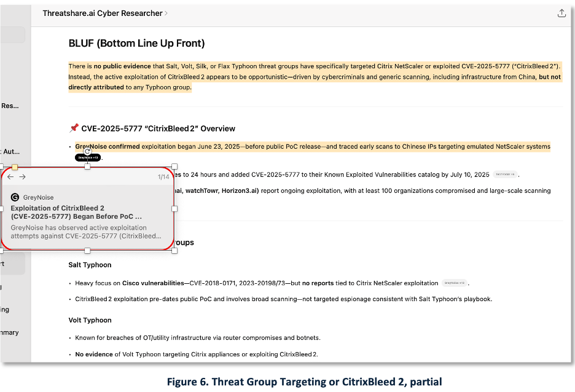Click the pushpin emoji beside CVE-2025-5777 Overview

click(x=74, y=128)
